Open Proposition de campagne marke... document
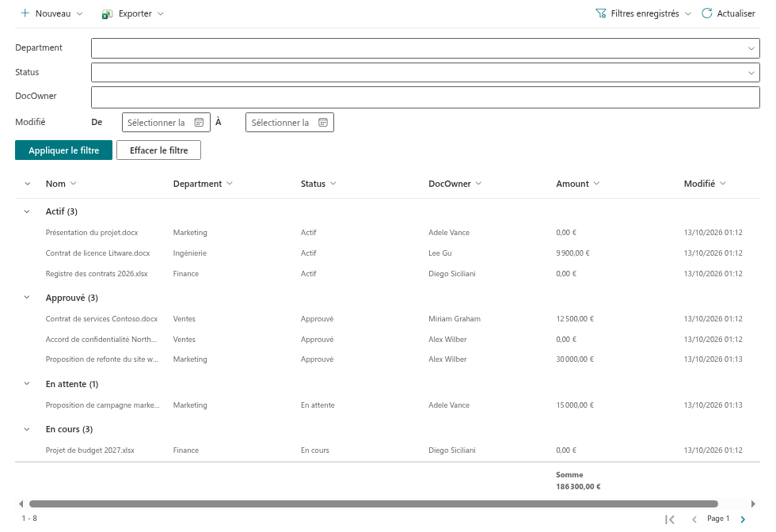Viewport: 776px width, 532px height. pos(102,405)
